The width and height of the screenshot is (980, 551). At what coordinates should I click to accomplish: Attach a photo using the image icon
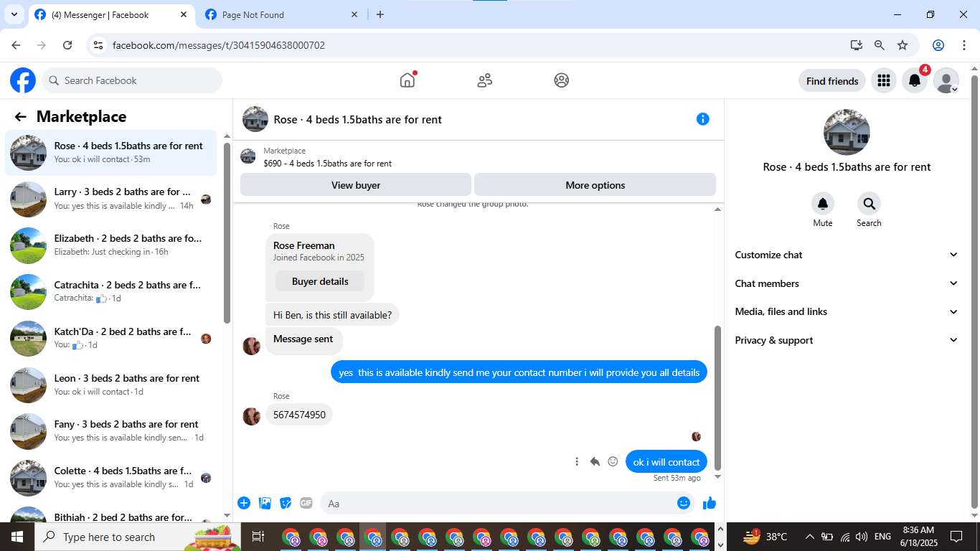tap(265, 503)
